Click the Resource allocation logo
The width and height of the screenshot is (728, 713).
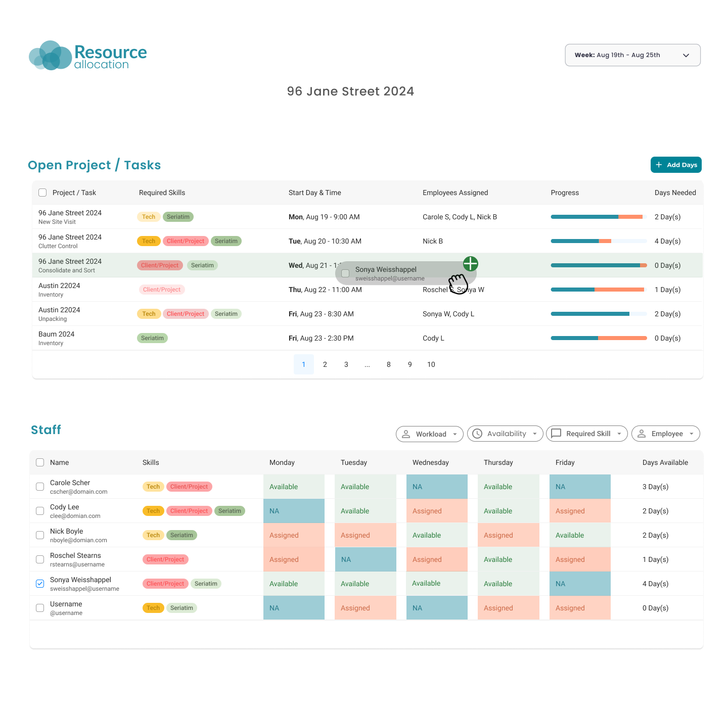[x=88, y=55]
